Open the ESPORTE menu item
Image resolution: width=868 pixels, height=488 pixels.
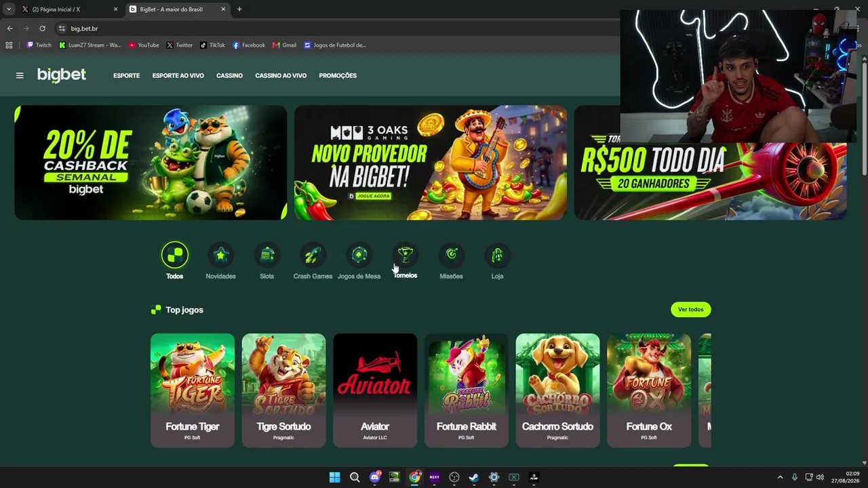tap(127, 75)
